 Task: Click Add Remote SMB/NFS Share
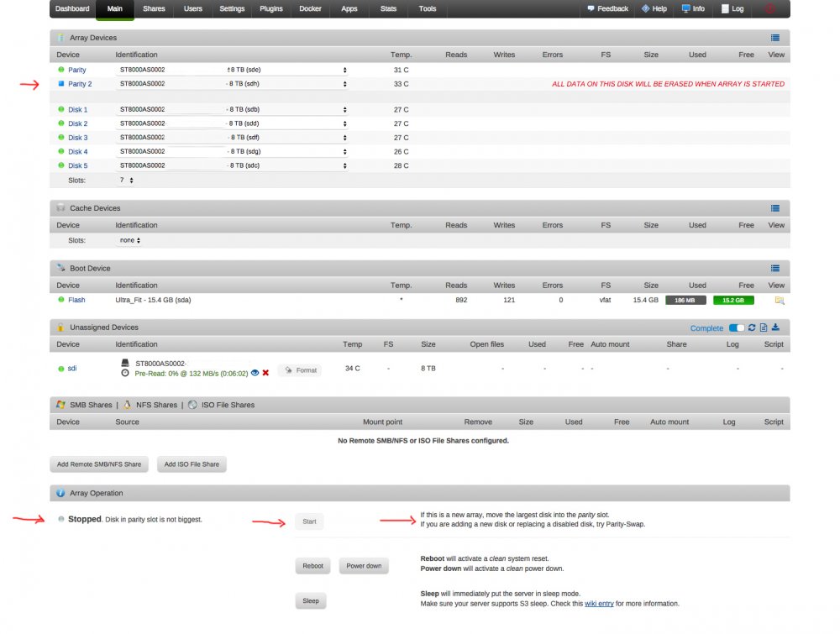coord(99,464)
